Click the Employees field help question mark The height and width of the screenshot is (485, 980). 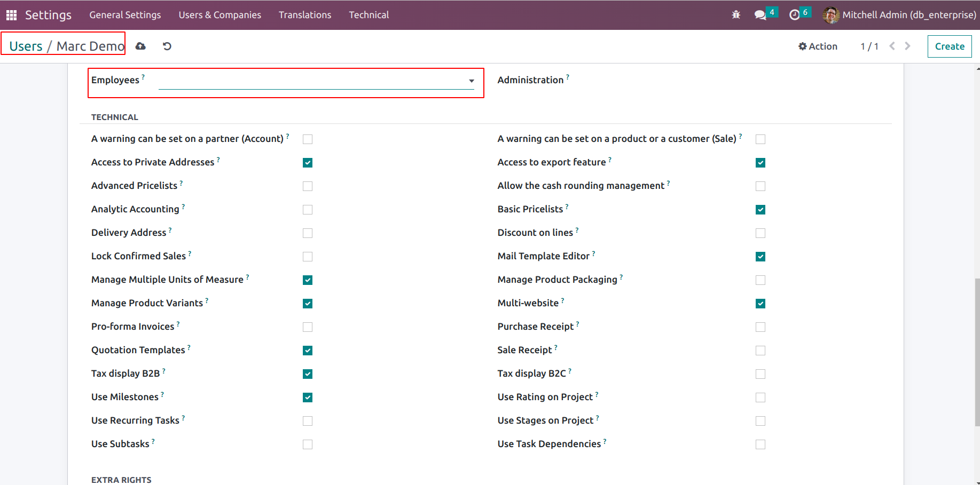click(143, 77)
